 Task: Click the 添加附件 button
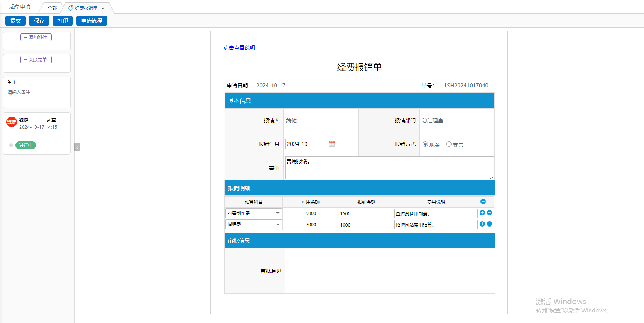(36, 37)
